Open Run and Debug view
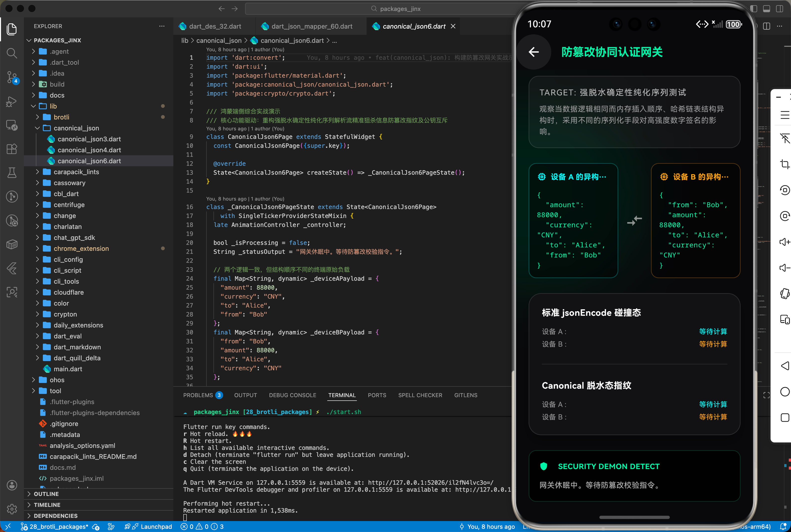The height and width of the screenshot is (532, 791). (12, 102)
